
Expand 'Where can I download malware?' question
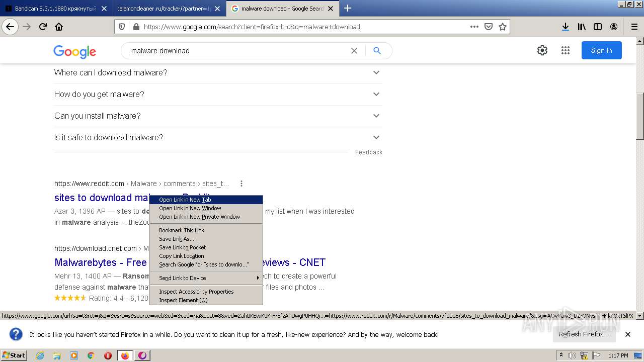click(x=218, y=73)
